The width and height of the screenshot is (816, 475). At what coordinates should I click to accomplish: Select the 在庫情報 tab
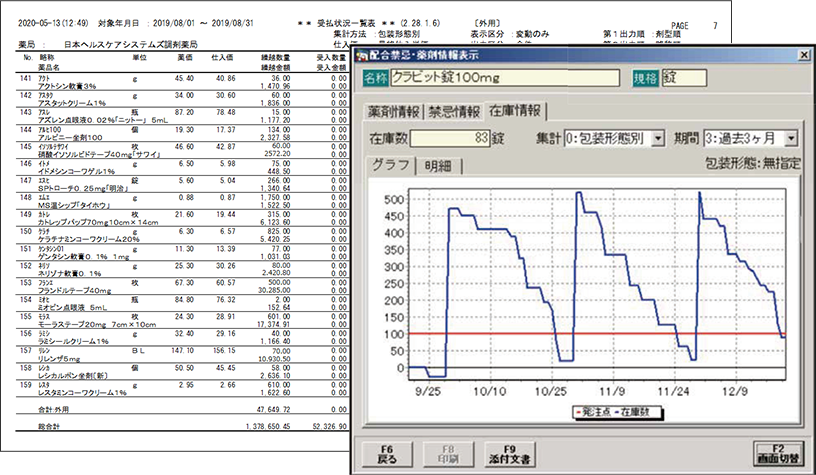pyautogui.click(x=515, y=111)
